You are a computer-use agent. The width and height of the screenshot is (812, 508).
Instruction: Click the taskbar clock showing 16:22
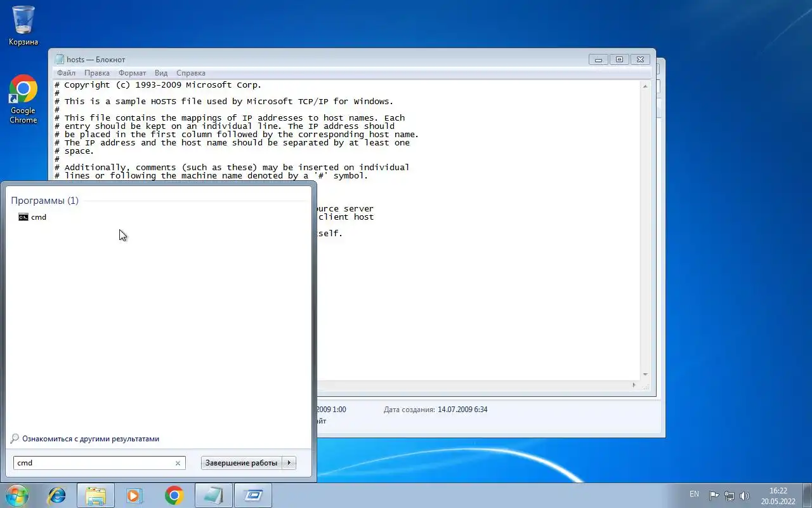point(778,496)
